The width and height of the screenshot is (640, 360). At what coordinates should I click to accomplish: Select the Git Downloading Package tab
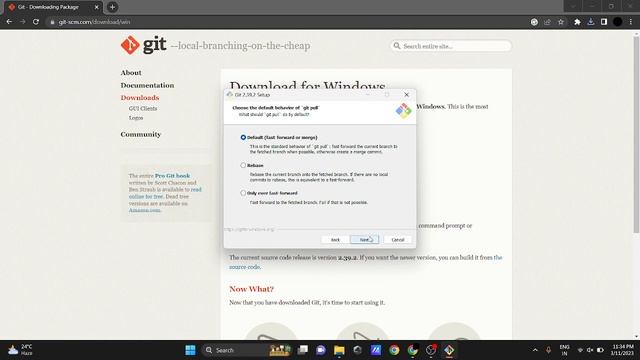click(x=53, y=7)
